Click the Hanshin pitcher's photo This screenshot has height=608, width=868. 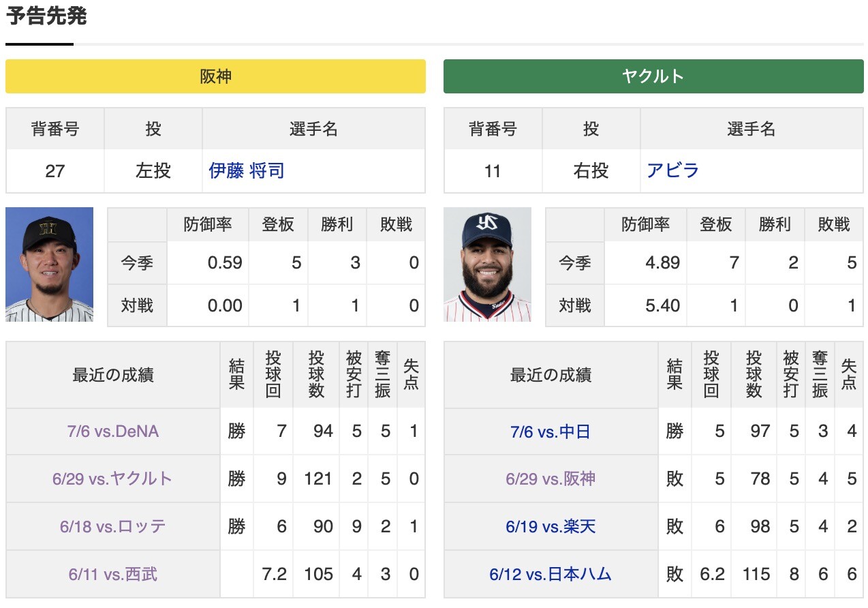click(x=48, y=266)
